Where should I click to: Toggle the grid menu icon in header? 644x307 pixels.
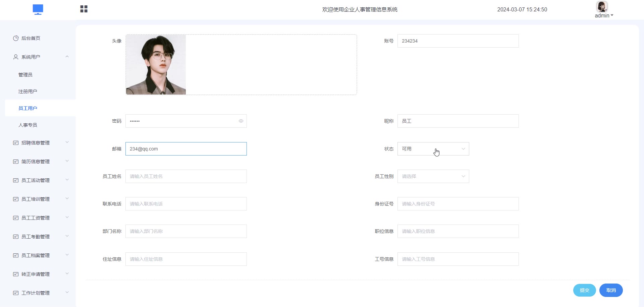coord(84,9)
